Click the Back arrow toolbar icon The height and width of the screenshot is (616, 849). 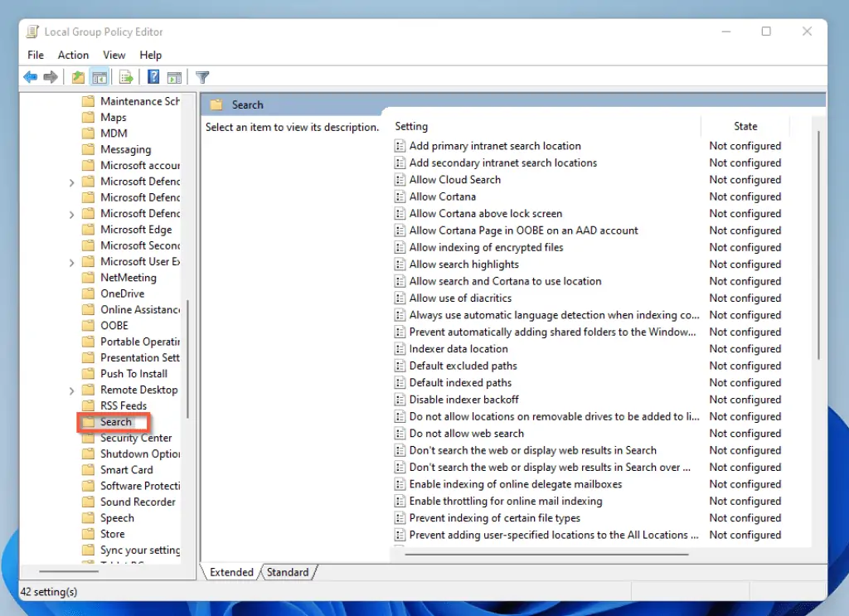pyautogui.click(x=30, y=77)
